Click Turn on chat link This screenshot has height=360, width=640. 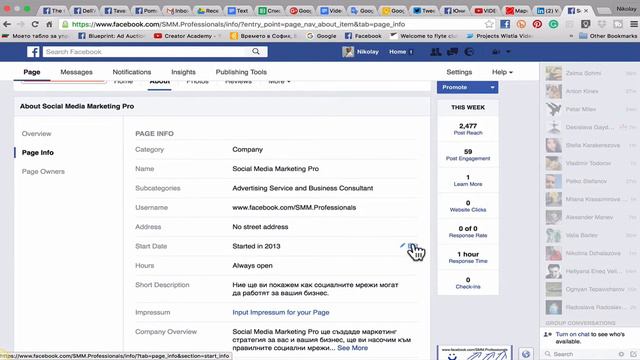tap(572, 334)
